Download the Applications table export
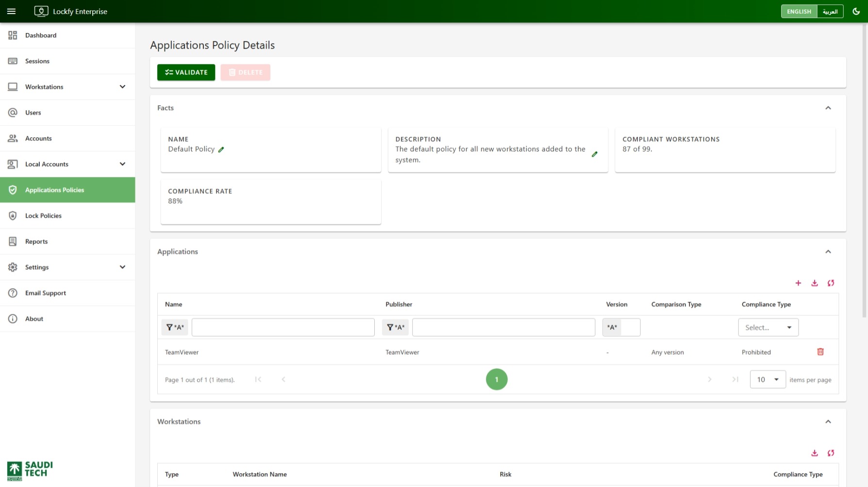This screenshot has width=868, height=487. [815, 283]
